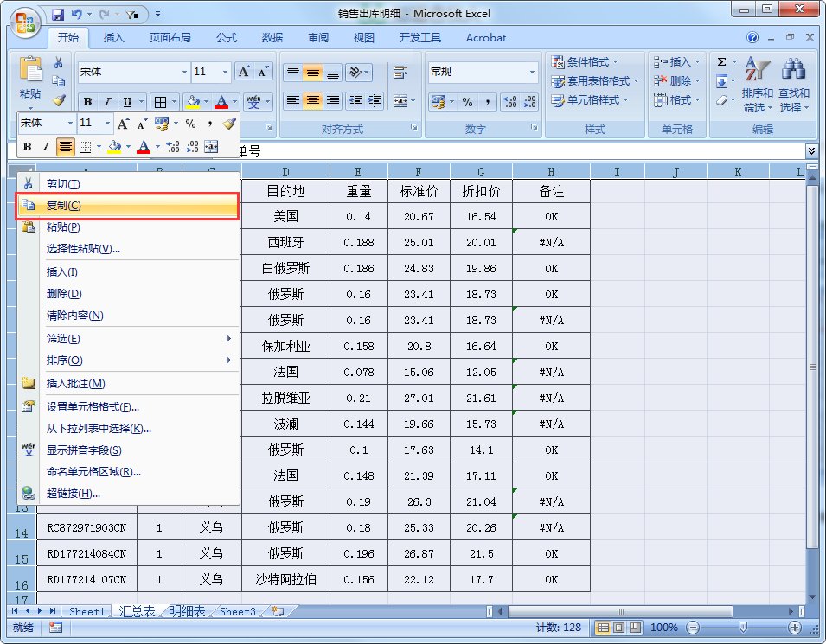This screenshot has height=644, width=826.
Task: Toggle italic formatting in the Font group
Action: pyautogui.click(x=108, y=99)
